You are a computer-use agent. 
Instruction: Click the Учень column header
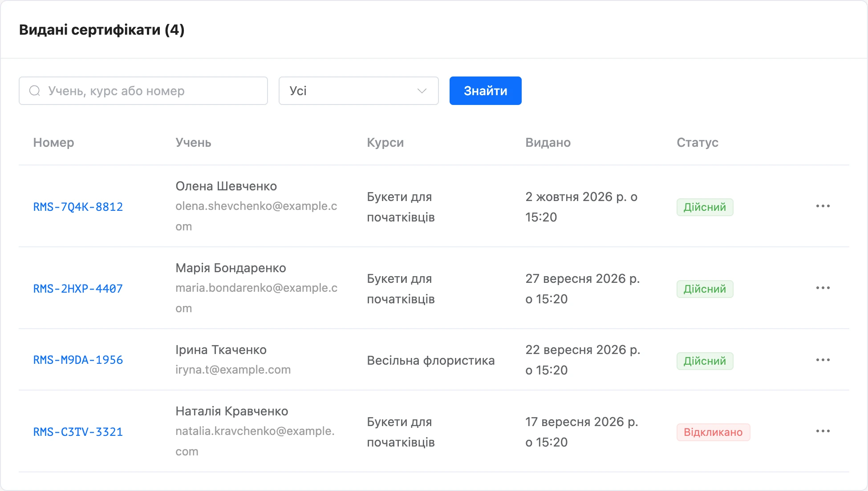[x=193, y=142]
